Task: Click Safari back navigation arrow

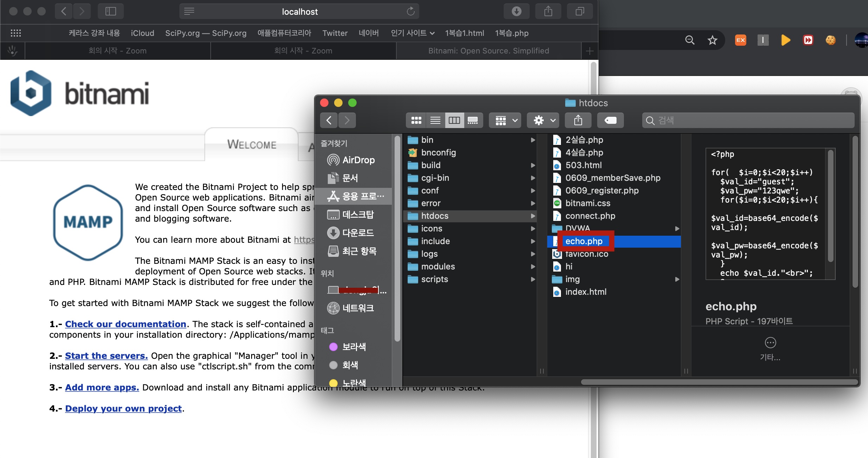Action: tap(64, 12)
